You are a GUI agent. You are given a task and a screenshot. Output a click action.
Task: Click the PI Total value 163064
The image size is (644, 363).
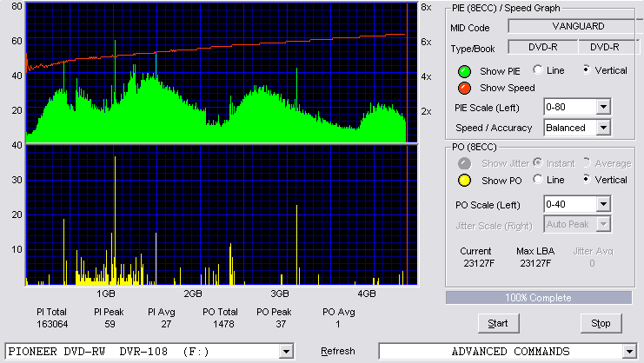(52, 324)
